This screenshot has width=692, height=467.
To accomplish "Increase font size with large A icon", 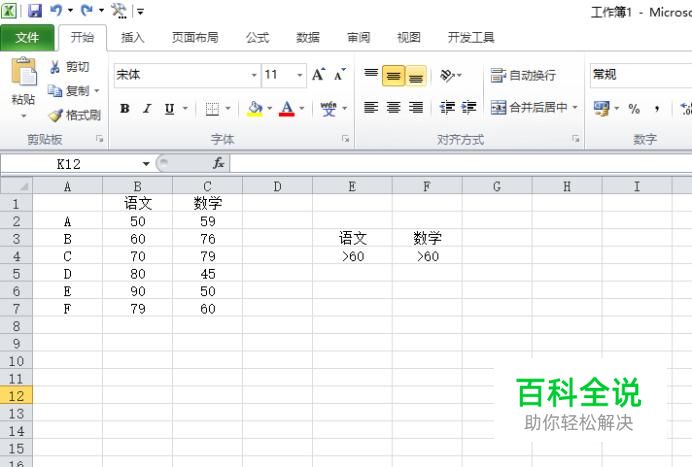I will point(318,75).
